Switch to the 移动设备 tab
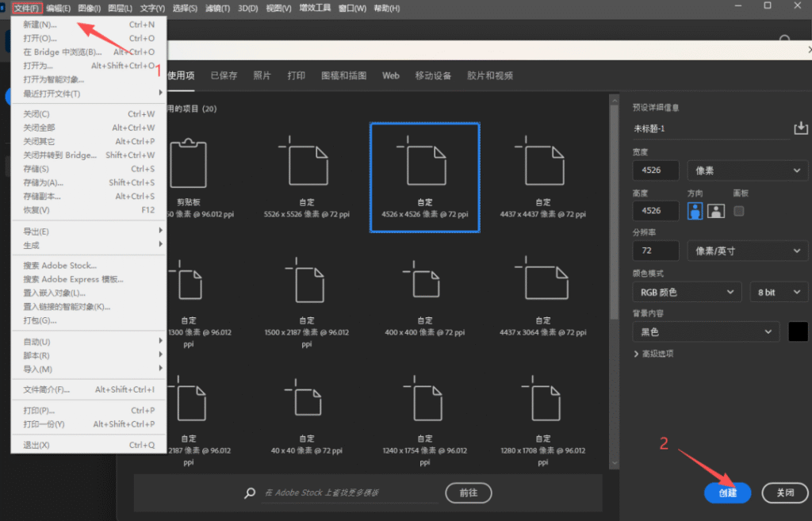812x521 pixels. tap(433, 75)
